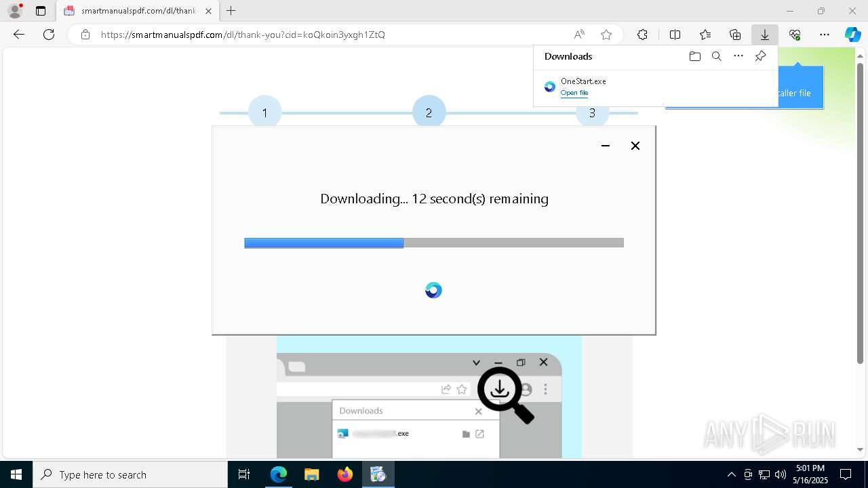Screen dimensions: 868x488
Task: Open Windows Start menu
Action: 16,474
